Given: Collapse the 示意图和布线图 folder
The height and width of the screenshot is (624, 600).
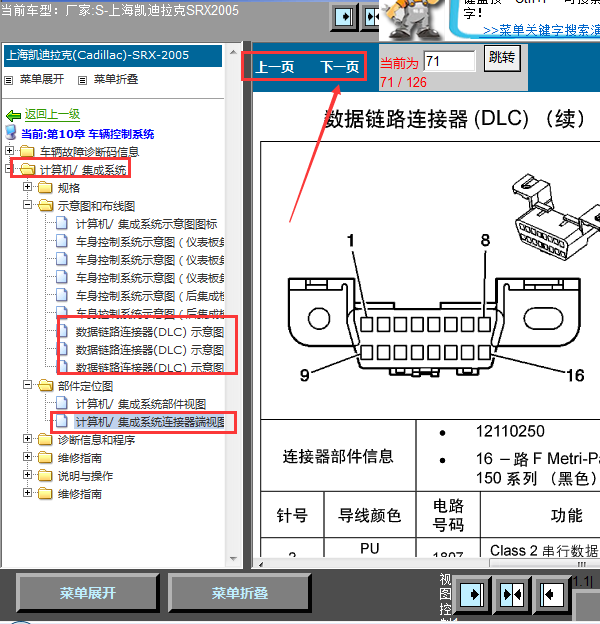Looking at the screenshot, I should click(27, 205).
